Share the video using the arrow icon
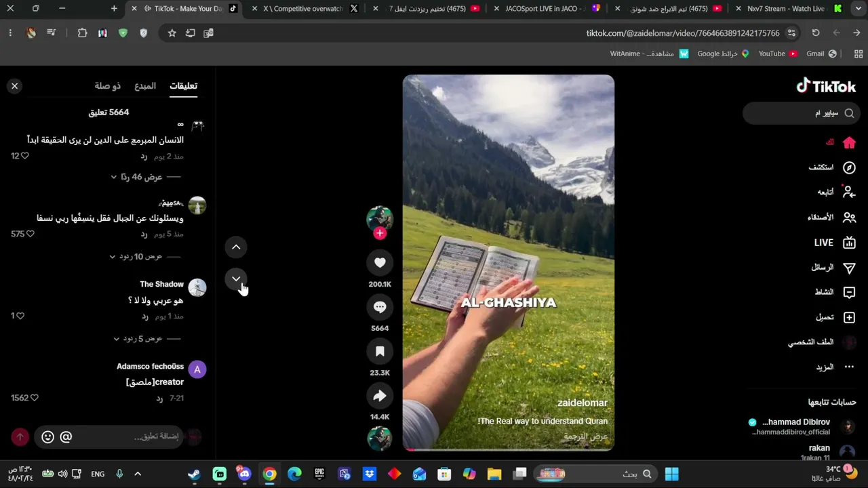The width and height of the screenshot is (868, 488). coord(380,396)
